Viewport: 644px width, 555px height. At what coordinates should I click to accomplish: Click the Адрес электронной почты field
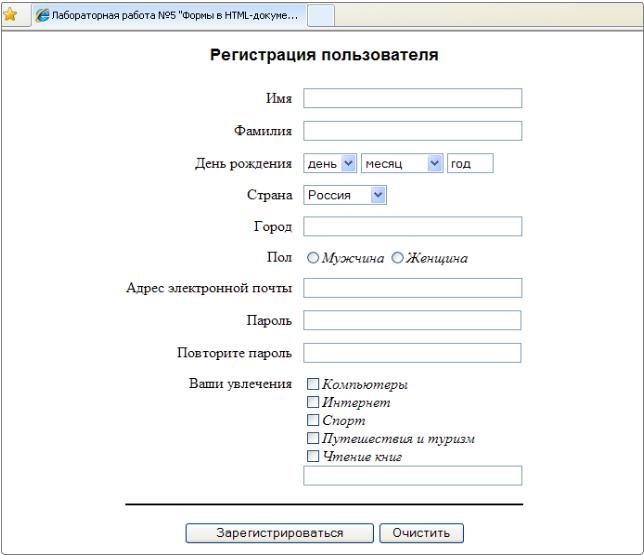coord(412,288)
